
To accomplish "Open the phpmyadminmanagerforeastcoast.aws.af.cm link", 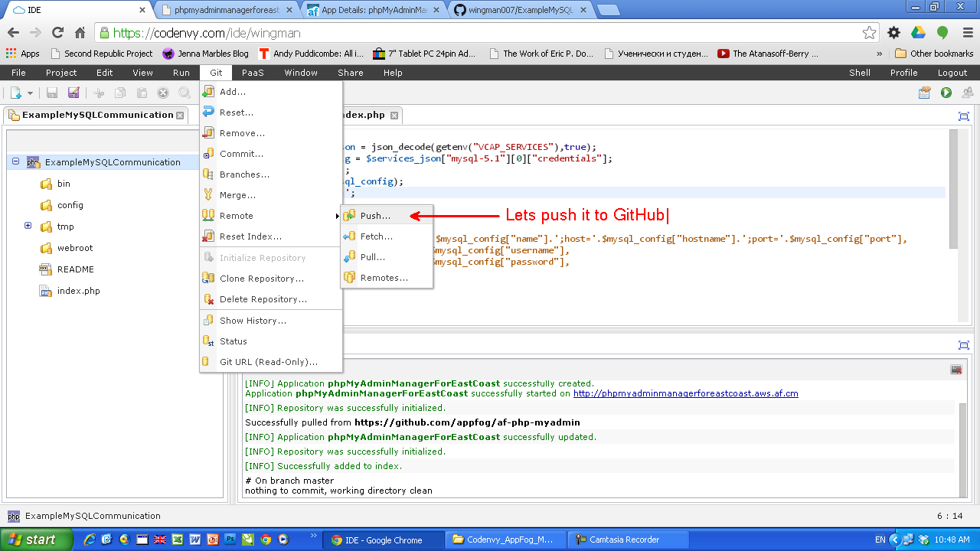I will click(x=686, y=393).
